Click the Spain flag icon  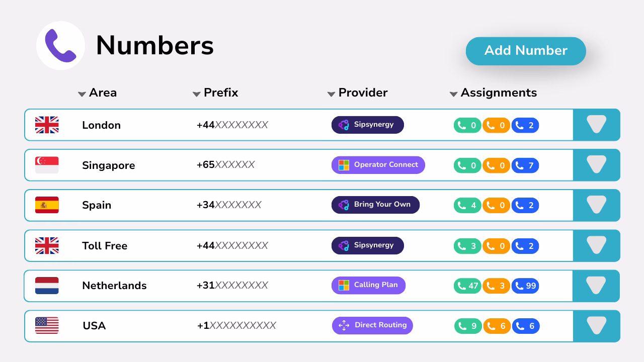[47, 205]
